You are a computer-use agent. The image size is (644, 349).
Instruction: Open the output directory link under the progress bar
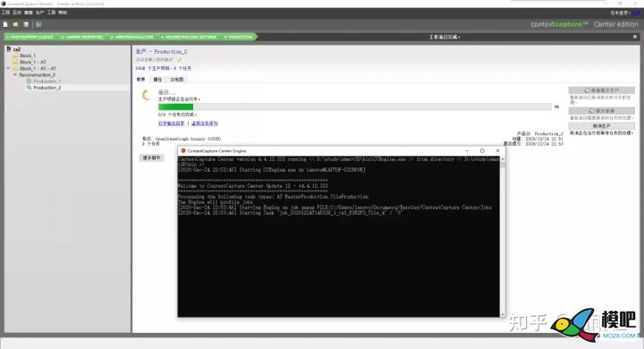click(x=171, y=123)
